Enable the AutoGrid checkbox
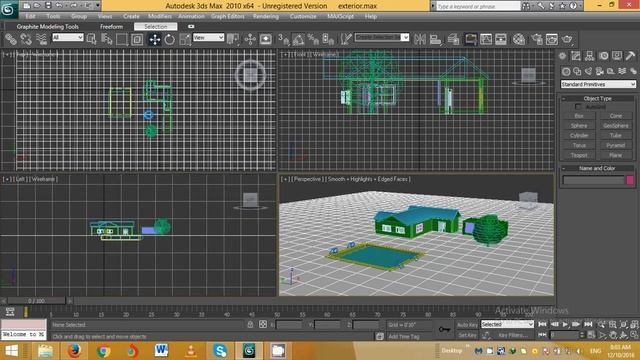 click(578, 107)
